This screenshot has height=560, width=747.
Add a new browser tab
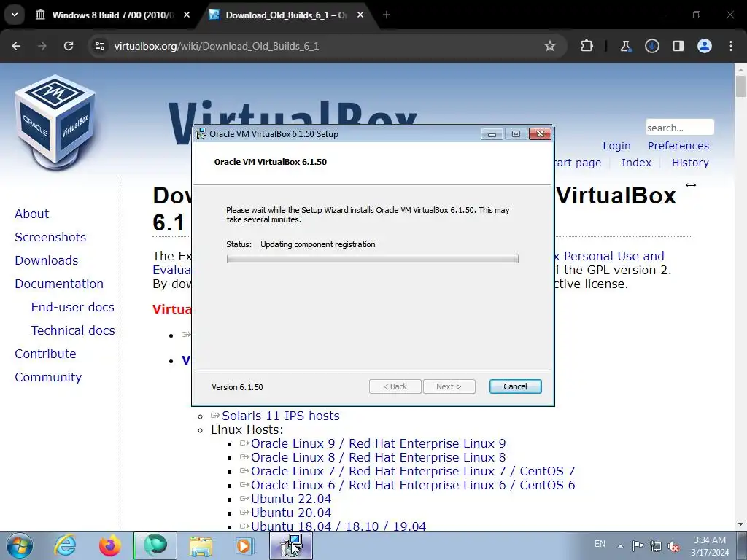(x=387, y=15)
